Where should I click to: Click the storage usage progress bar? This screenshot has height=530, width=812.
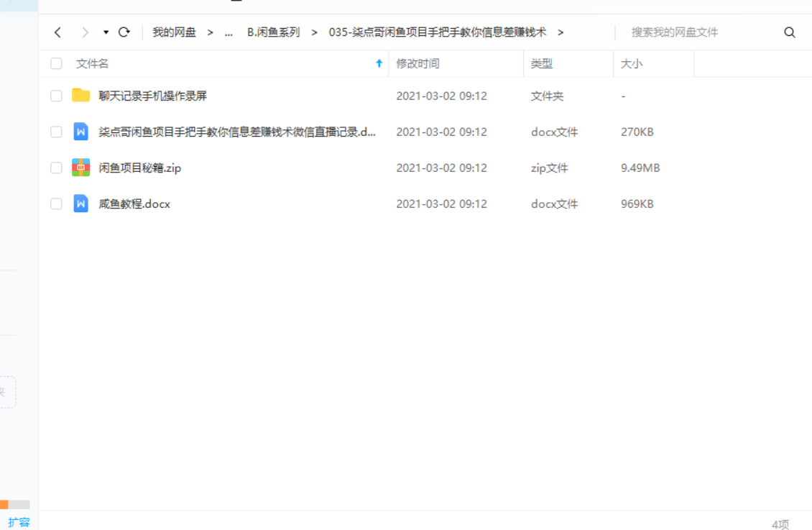pyautogui.click(x=15, y=504)
